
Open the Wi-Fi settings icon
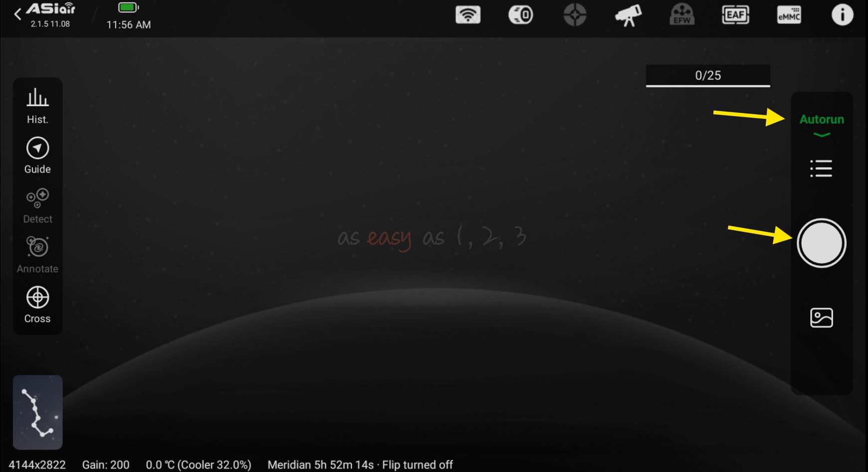(x=468, y=15)
